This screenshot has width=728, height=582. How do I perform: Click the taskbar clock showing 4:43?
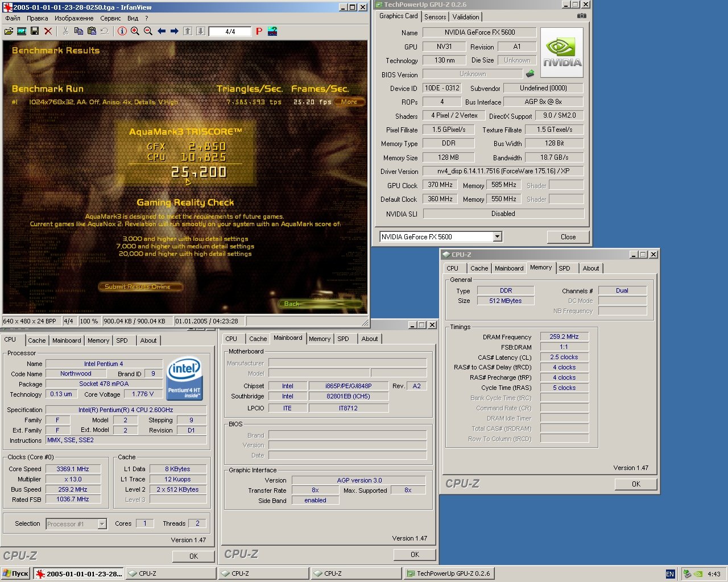click(714, 574)
